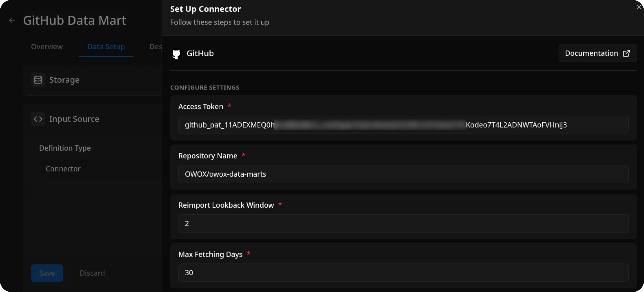The width and height of the screenshot is (644, 292).
Task: Click the required asterisk beside Access Token
Action: click(x=229, y=106)
